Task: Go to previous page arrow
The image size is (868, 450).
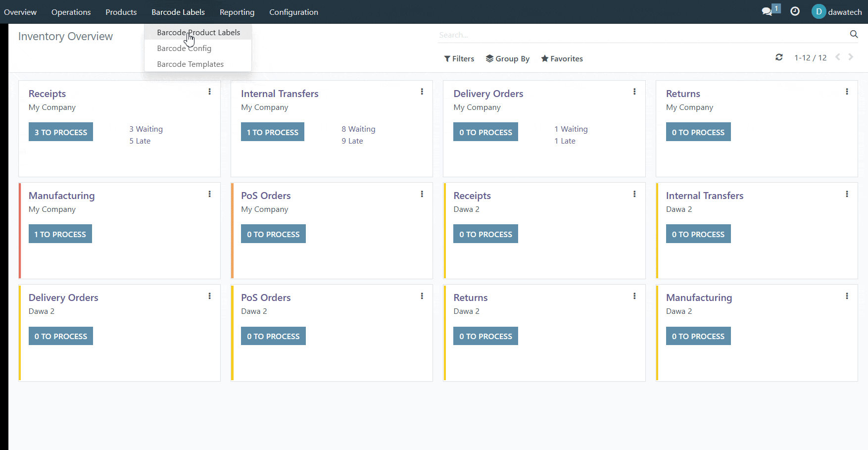Action: pos(838,57)
